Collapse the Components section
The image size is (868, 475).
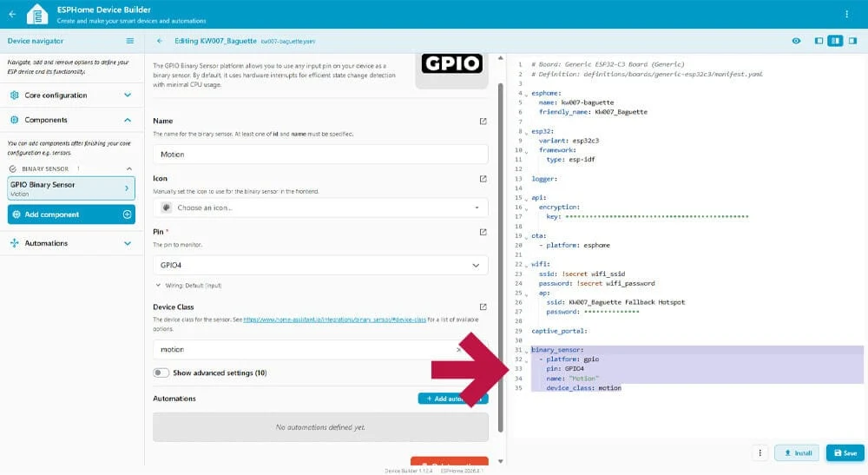(x=72, y=120)
